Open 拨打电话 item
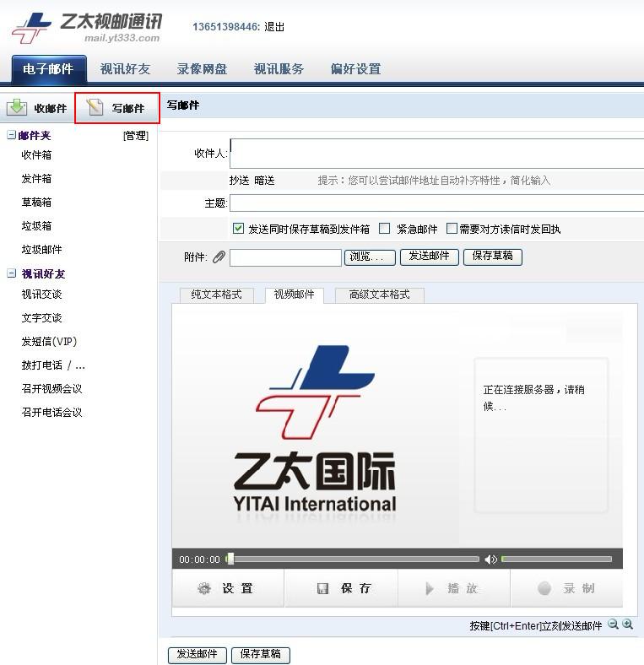The height and width of the screenshot is (665, 644). click(53, 365)
